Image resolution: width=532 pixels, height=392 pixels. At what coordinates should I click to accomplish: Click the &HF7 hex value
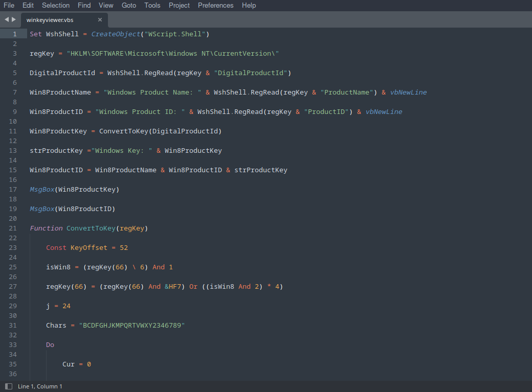tap(173, 287)
